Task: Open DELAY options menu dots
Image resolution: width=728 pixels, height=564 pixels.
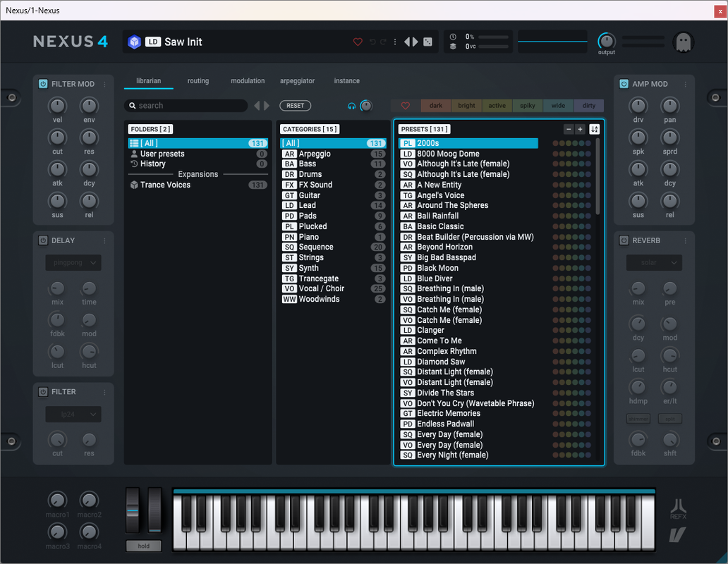Action: pos(104,240)
